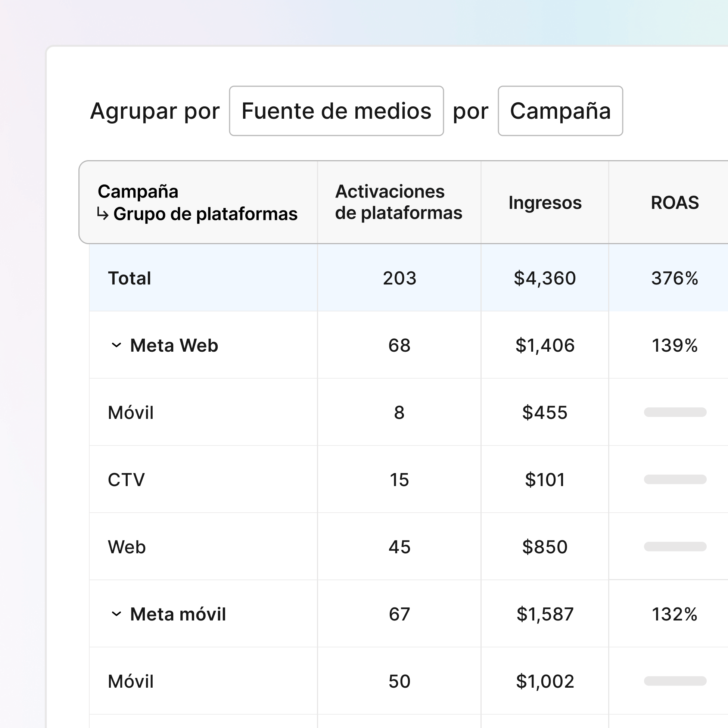This screenshot has width=728, height=728.
Task: Select the 'Campaña / Grupo de plataformas' column header
Action: (x=198, y=202)
